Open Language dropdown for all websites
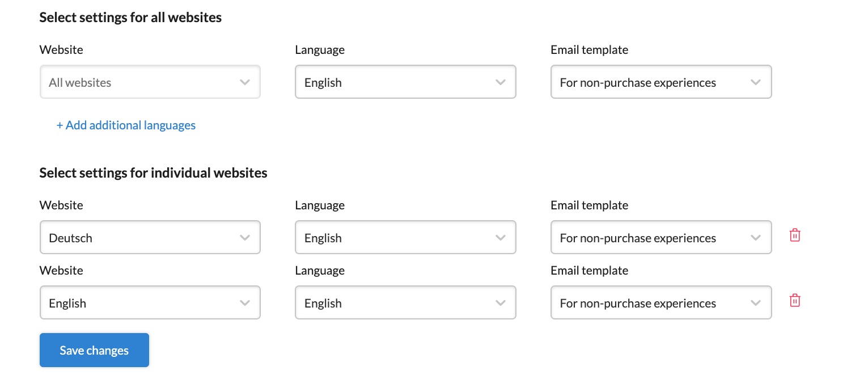 (405, 82)
